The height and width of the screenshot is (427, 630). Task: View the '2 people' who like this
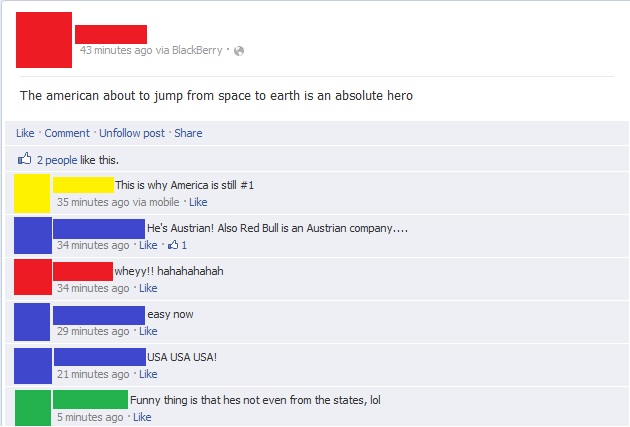click(x=57, y=160)
